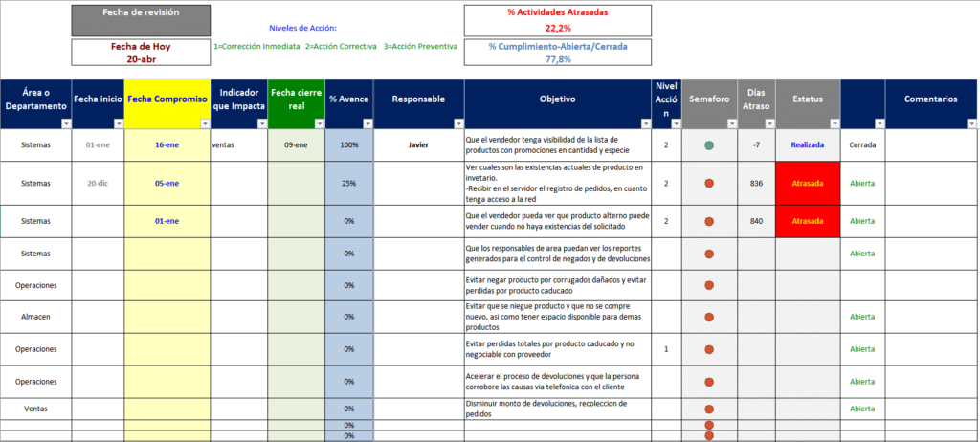Open the Área o Departamento filter dropdown

click(x=66, y=123)
